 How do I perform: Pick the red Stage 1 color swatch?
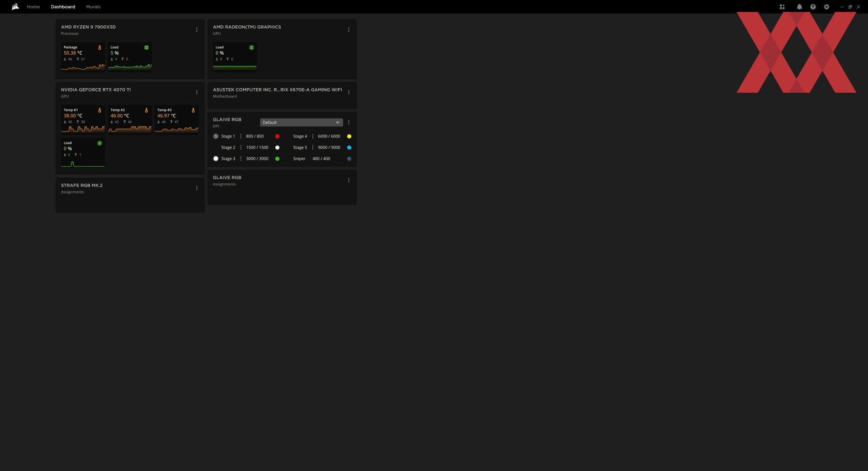[x=277, y=136]
